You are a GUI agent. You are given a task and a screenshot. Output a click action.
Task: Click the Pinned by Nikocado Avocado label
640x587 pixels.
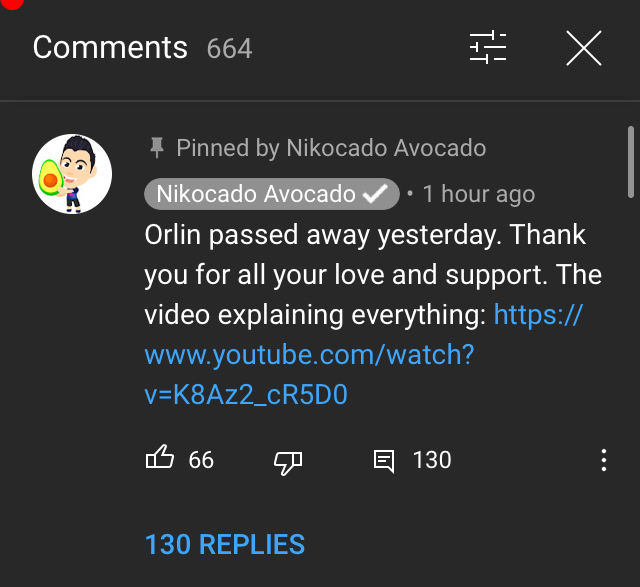(x=331, y=148)
